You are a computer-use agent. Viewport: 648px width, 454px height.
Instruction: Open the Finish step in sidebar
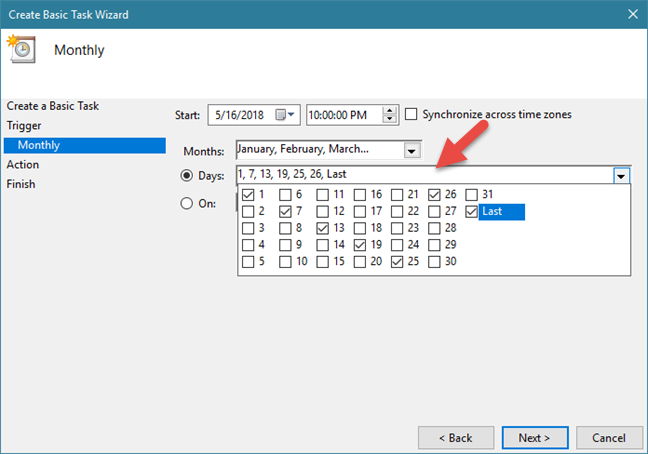(x=21, y=184)
